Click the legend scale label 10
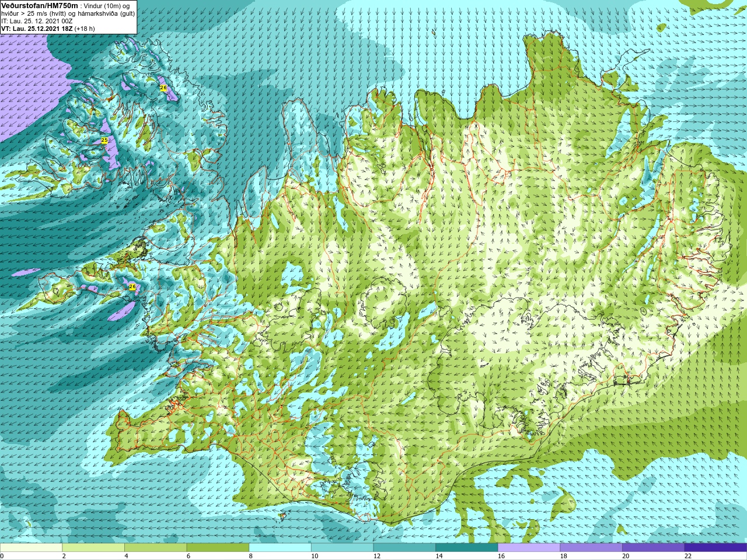The height and width of the screenshot is (560, 747). (315, 556)
